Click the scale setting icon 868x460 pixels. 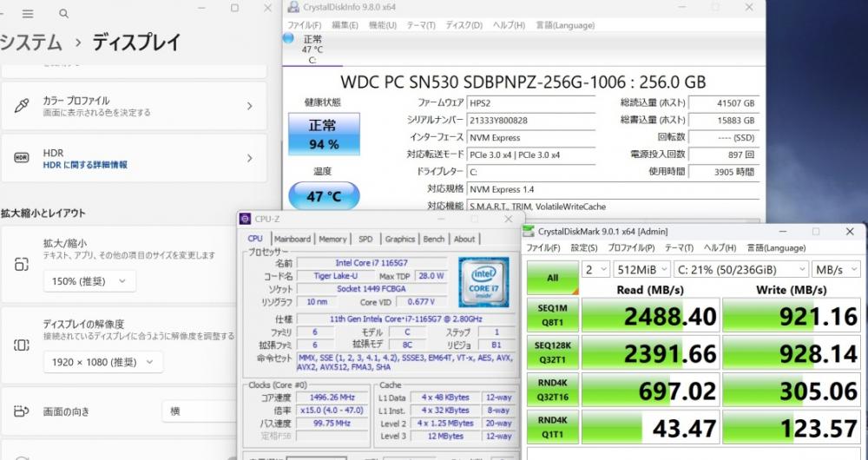click(21, 264)
